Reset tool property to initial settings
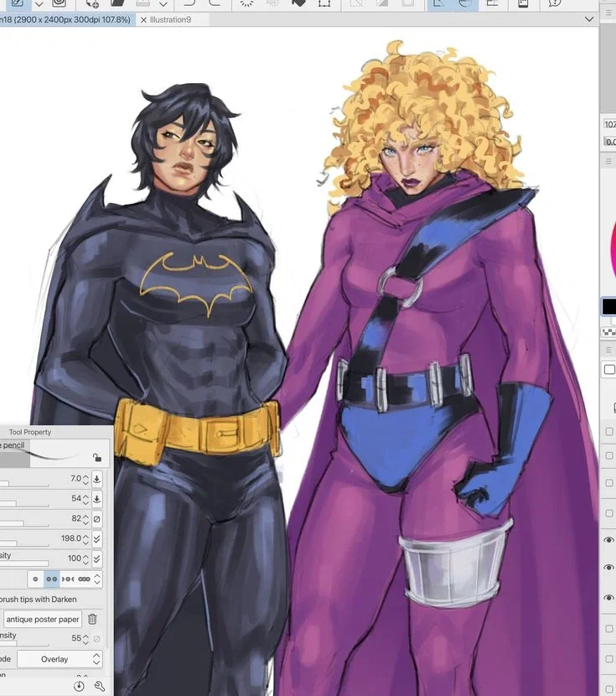 79,685
